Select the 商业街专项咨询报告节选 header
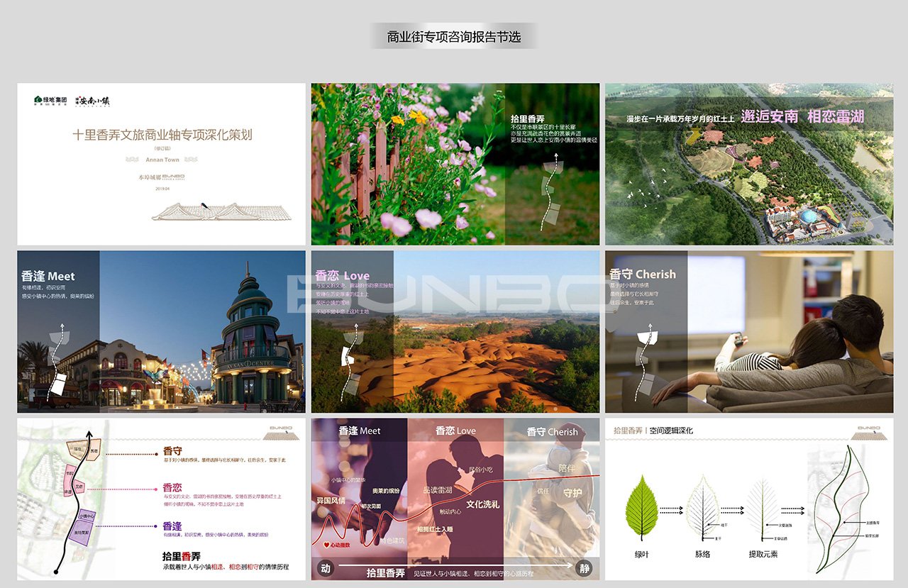 coord(453,36)
